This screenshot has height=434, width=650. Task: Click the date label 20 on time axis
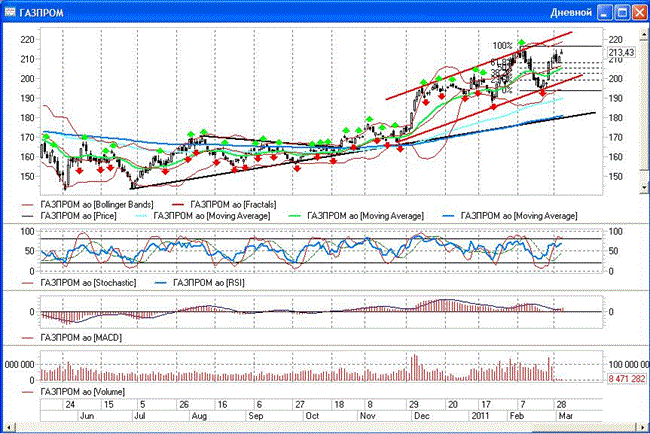point(453,404)
